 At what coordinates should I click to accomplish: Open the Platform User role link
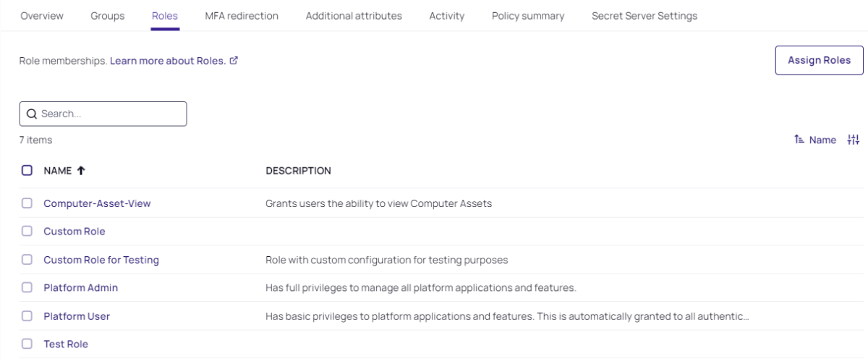[77, 316]
